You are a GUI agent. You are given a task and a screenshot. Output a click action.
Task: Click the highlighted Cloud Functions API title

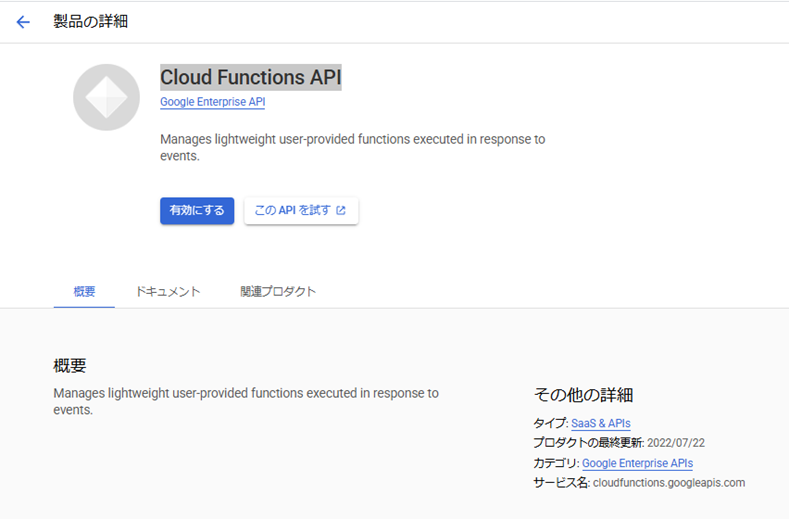(x=251, y=78)
